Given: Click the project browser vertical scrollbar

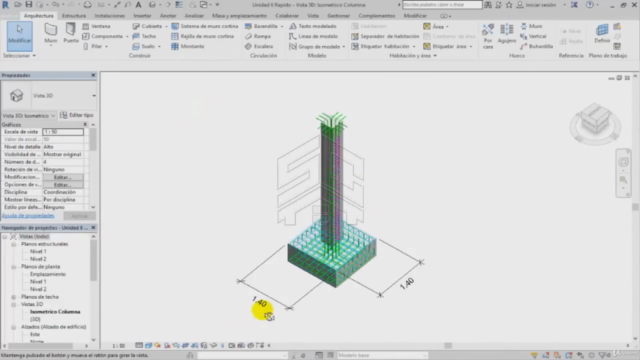Looking at the screenshot, I should click(x=93, y=260).
